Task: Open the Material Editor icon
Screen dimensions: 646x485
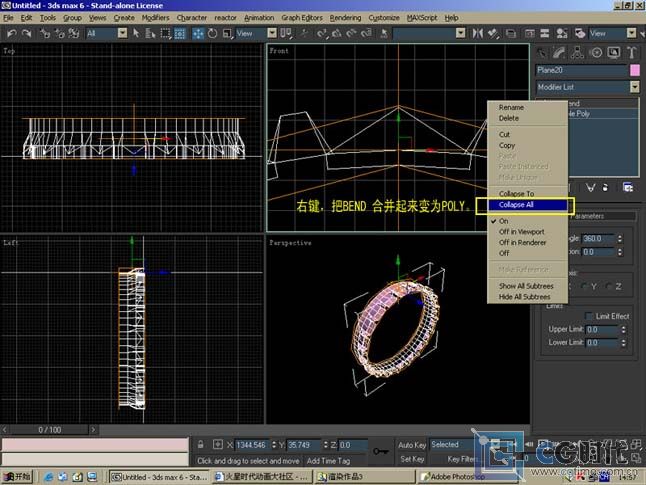Action: pyautogui.click(x=562, y=33)
